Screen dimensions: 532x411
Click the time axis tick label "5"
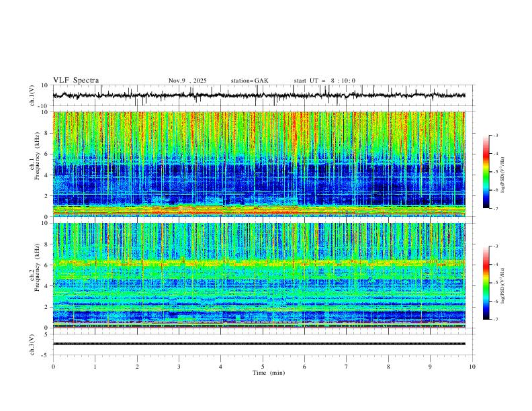[263, 367]
